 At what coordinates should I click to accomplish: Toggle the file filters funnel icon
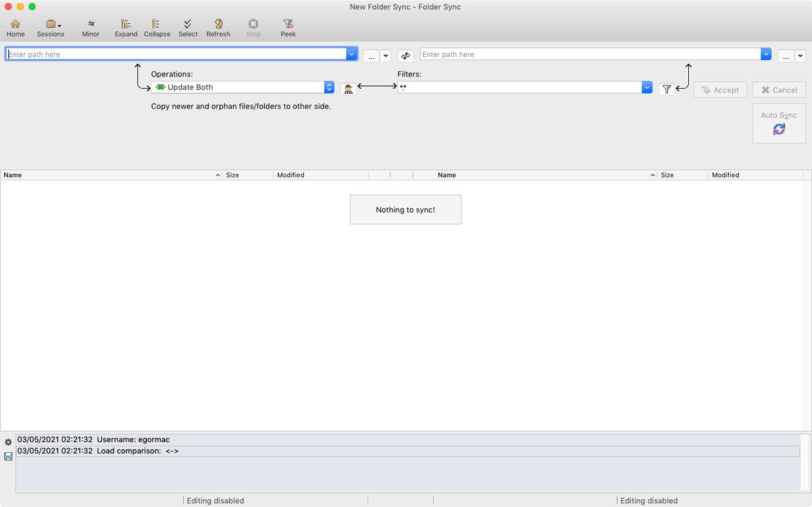click(667, 89)
